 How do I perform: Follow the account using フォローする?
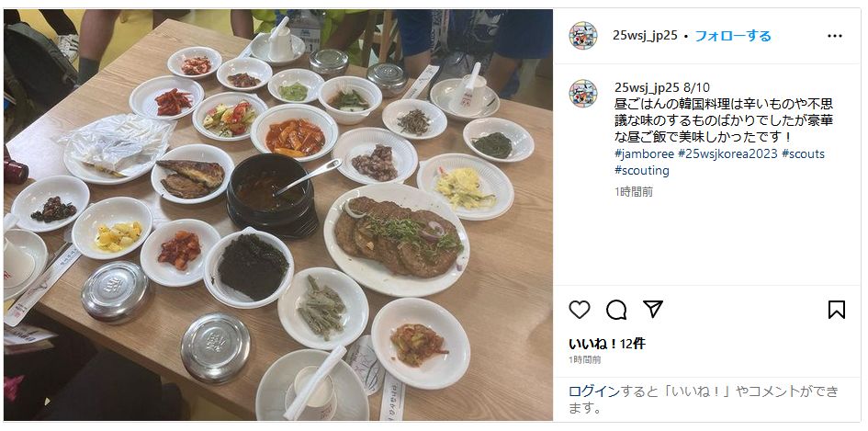point(732,36)
